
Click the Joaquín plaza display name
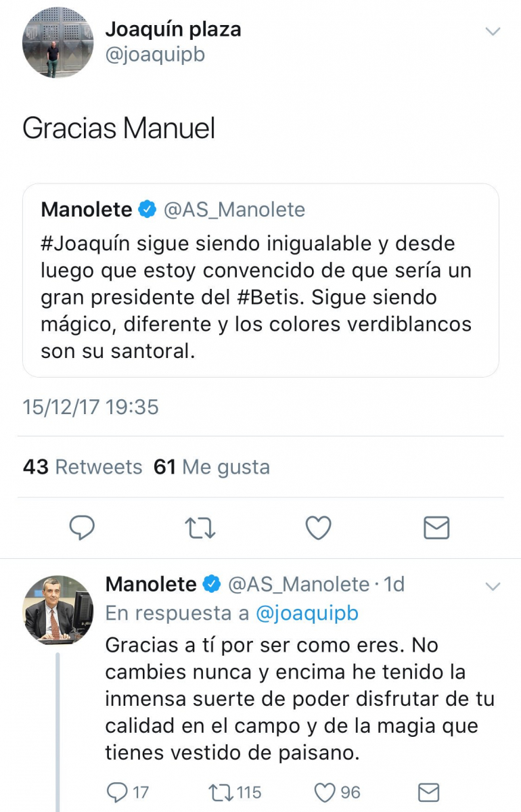173,29
